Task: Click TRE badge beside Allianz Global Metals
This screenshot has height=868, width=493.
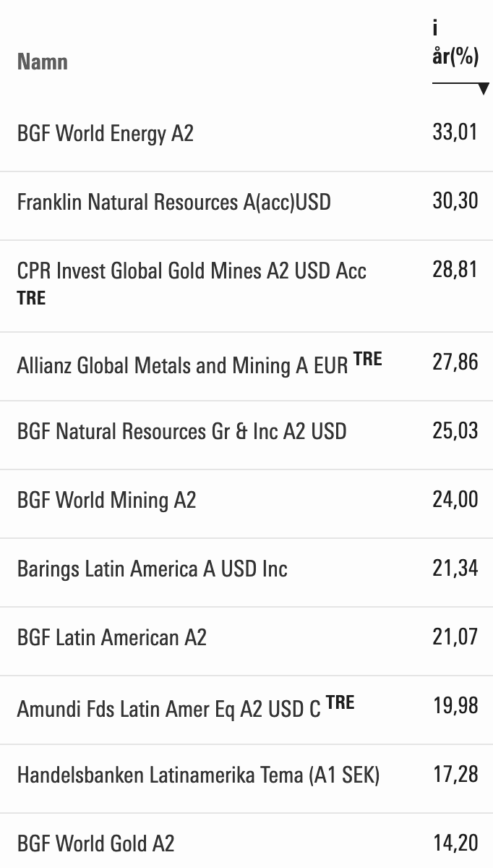Action: tap(367, 359)
